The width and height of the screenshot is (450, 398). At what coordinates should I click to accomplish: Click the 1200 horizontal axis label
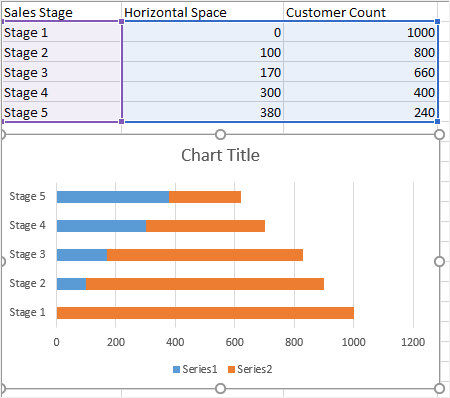[413, 342]
